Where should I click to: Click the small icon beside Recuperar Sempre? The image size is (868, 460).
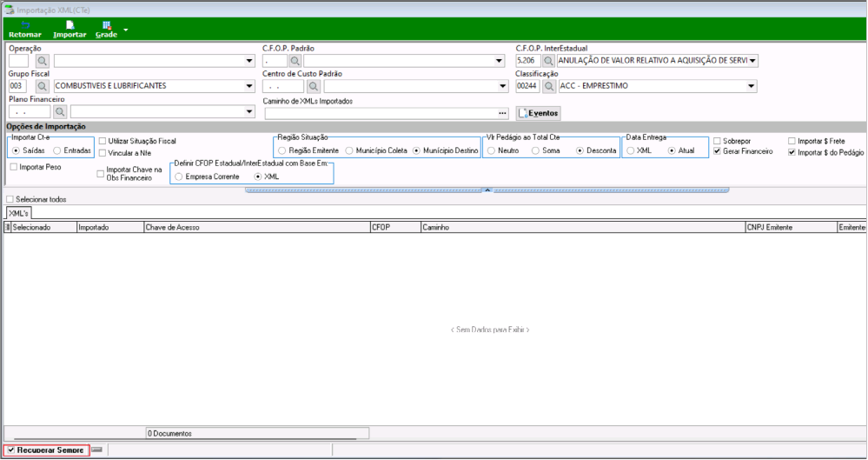[96, 450]
